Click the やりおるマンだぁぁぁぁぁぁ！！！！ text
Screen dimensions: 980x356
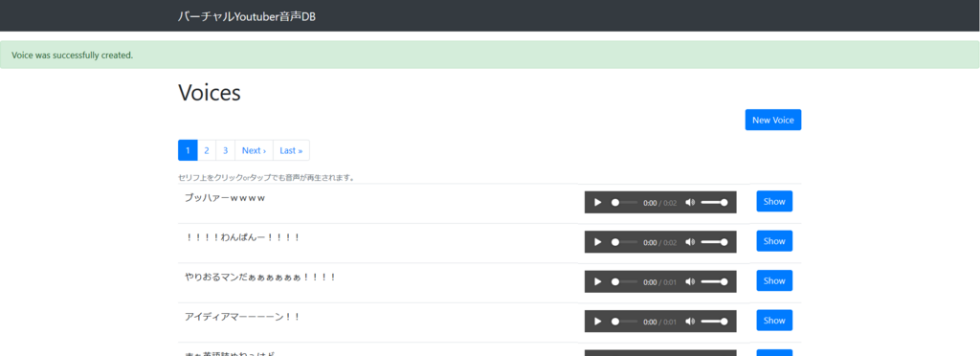point(260,277)
